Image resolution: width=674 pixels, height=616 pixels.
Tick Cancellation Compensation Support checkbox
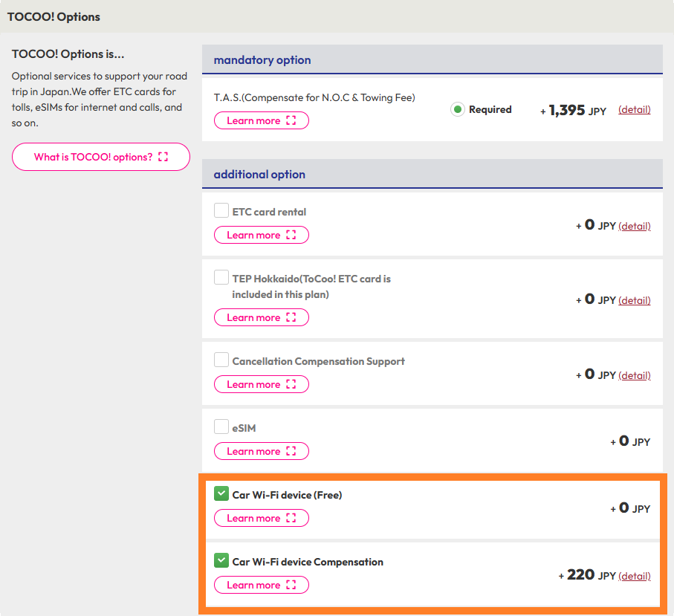tap(221, 360)
